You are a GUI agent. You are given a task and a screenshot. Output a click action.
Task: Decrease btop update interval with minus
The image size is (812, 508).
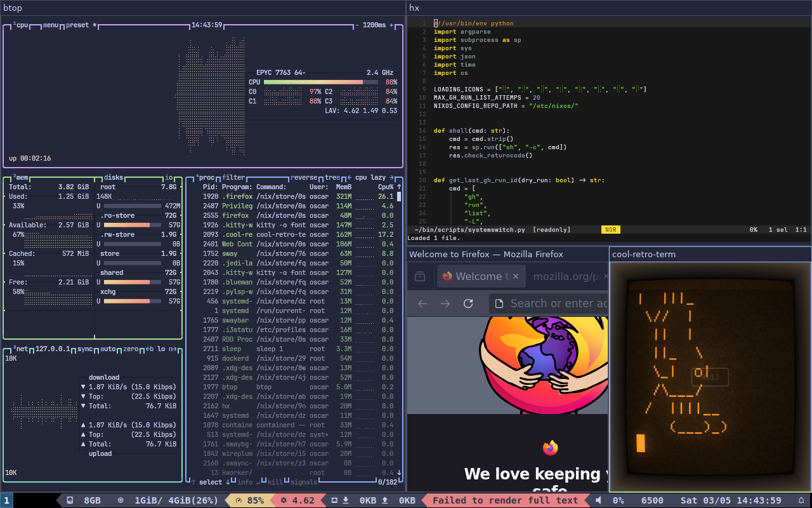coord(357,25)
